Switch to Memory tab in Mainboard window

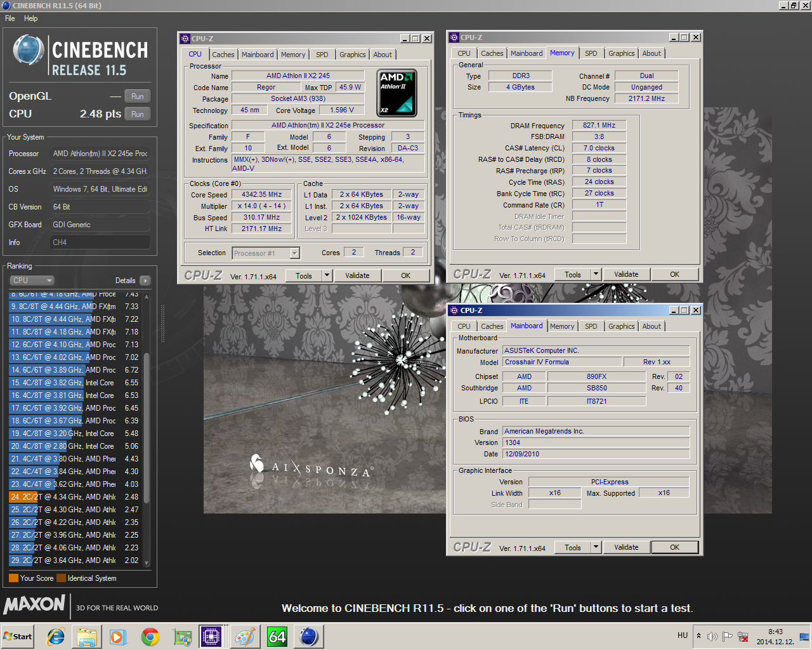562,326
